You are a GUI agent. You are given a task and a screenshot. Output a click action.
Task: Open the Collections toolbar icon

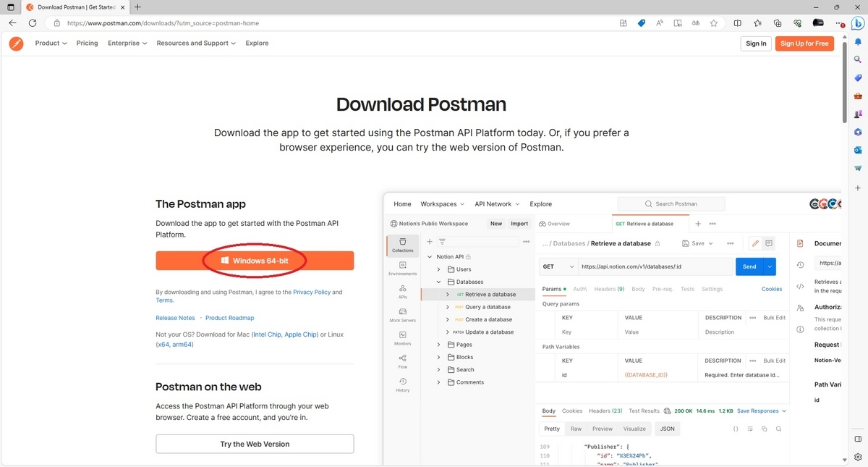(778, 23)
